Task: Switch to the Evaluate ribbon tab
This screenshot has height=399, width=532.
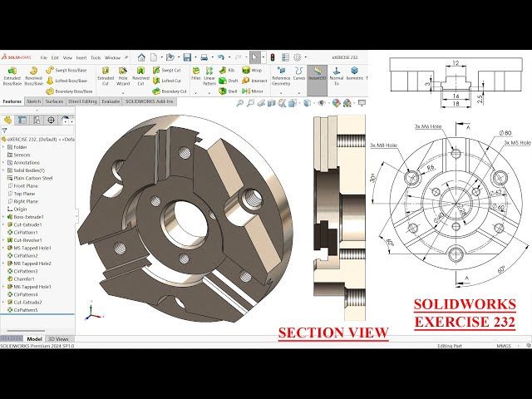Action: (111, 101)
